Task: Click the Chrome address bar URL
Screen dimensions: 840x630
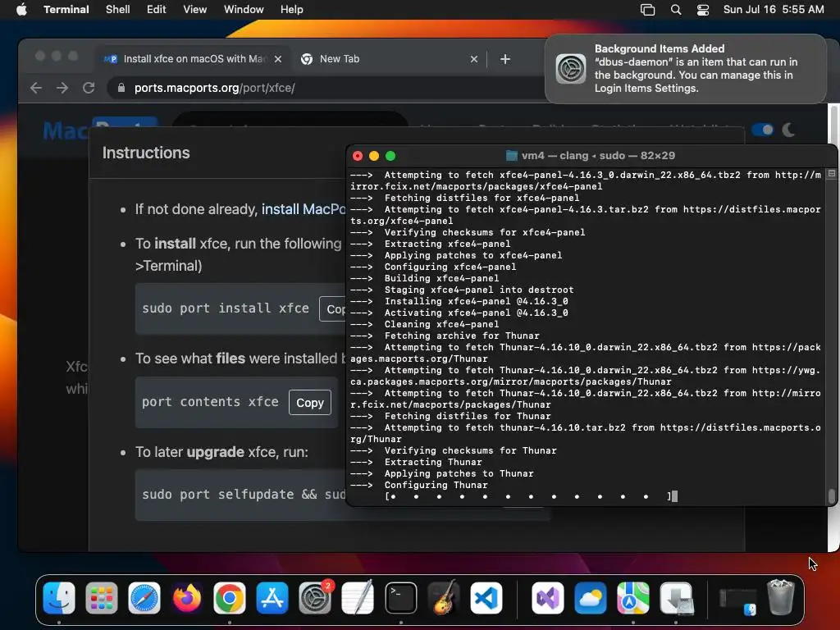Action: point(214,88)
